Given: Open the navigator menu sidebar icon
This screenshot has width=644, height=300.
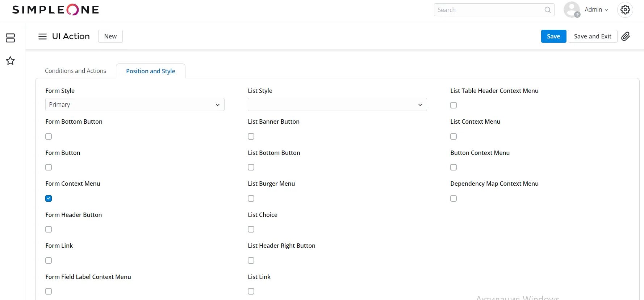Looking at the screenshot, I should [x=11, y=38].
